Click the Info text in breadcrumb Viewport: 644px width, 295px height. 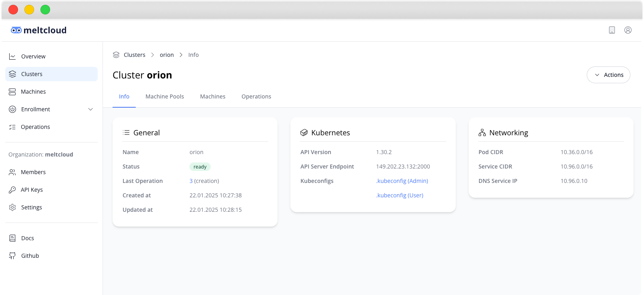coord(193,55)
